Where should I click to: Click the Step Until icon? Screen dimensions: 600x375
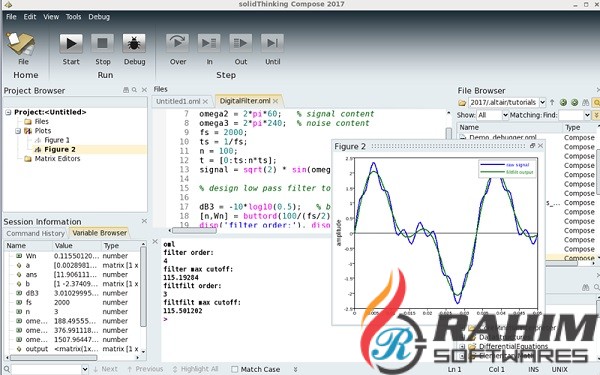[272, 43]
